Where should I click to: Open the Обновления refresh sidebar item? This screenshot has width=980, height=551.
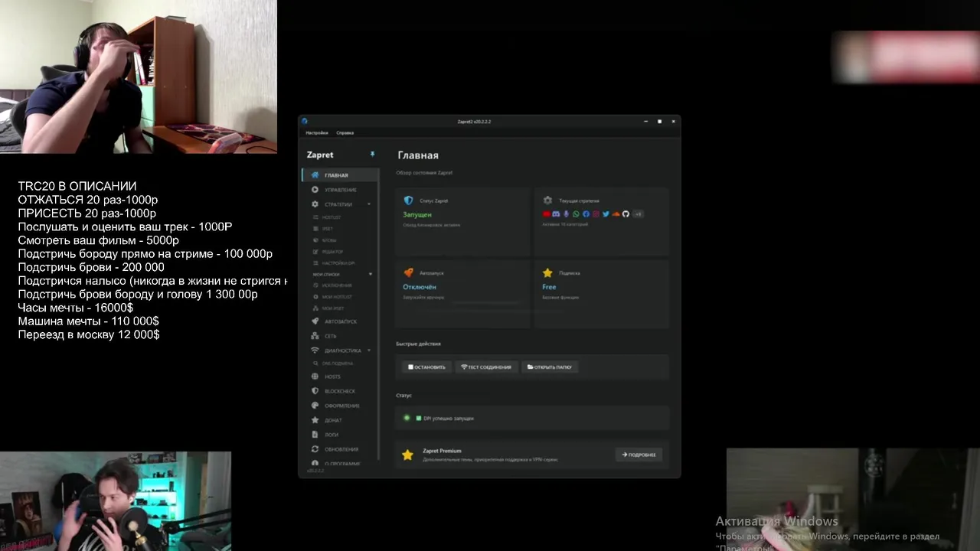pos(340,449)
